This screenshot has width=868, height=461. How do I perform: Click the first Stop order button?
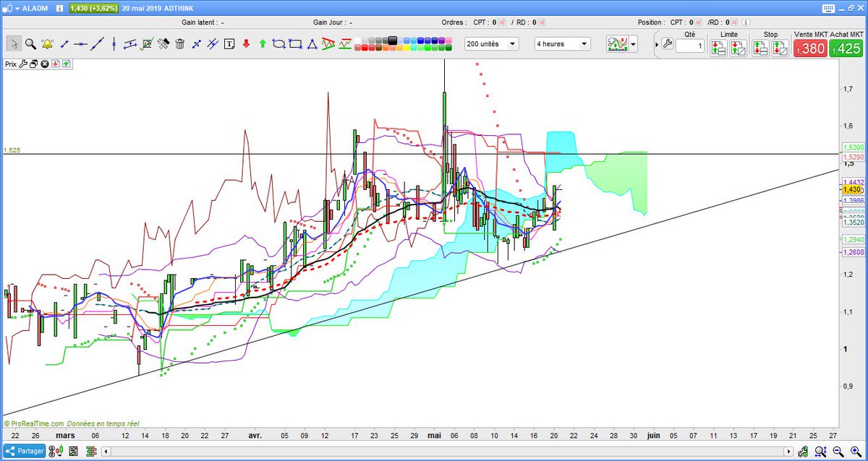tap(760, 48)
